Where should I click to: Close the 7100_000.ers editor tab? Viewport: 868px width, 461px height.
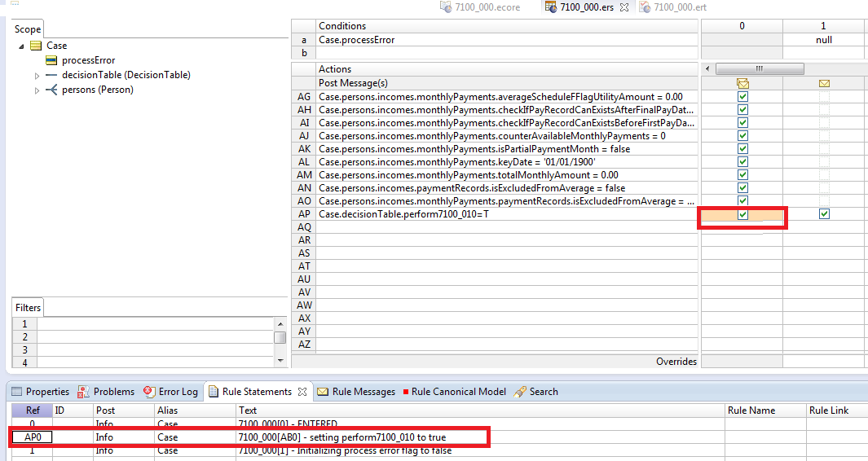pyautogui.click(x=623, y=7)
